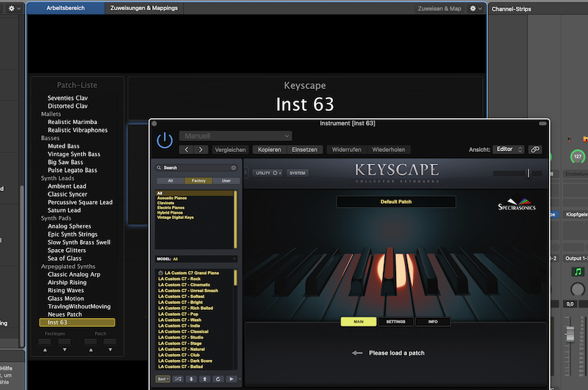588x390 pixels.
Task: Click the down arrow under Patch label
Action: [110, 350]
